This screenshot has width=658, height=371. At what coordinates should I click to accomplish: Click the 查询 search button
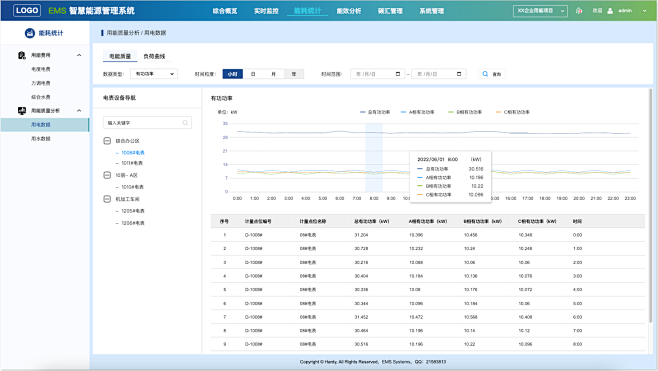click(x=492, y=74)
